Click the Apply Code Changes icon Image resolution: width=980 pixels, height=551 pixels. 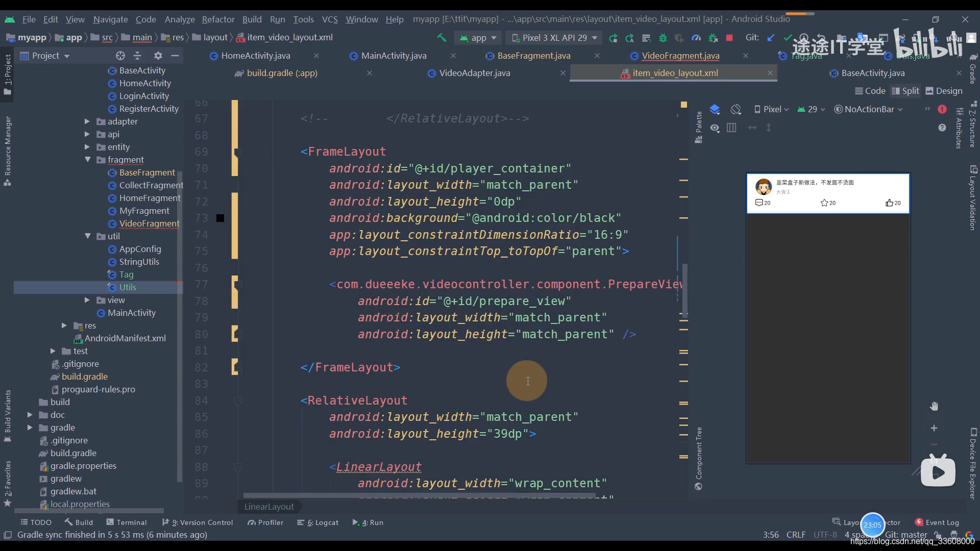[x=646, y=38]
